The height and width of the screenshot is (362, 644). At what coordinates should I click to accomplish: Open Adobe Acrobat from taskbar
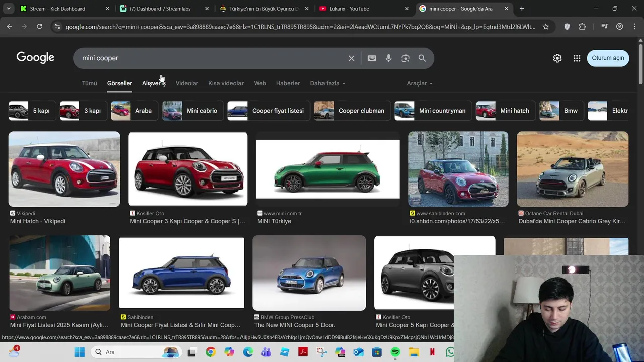pyautogui.click(x=303, y=352)
